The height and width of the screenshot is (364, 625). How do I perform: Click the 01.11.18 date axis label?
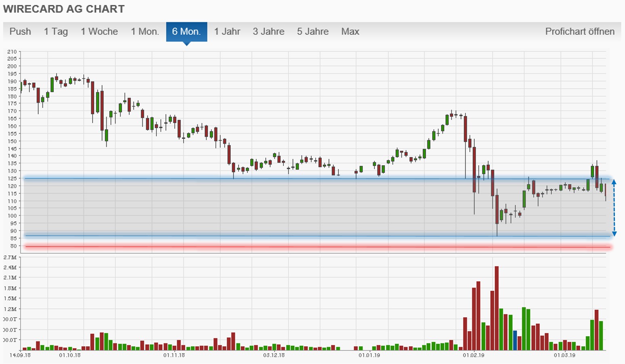point(174,355)
